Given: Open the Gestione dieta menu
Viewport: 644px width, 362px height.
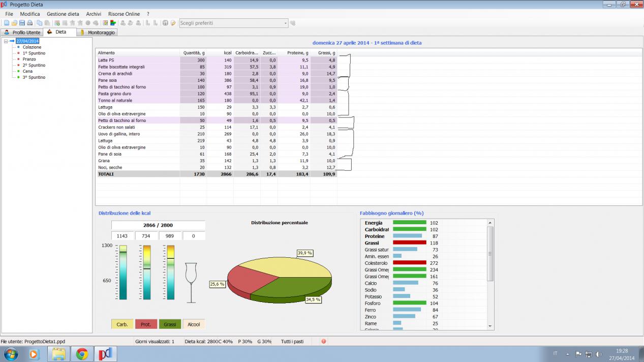Looking at the screenshot, I should [63, 14].
